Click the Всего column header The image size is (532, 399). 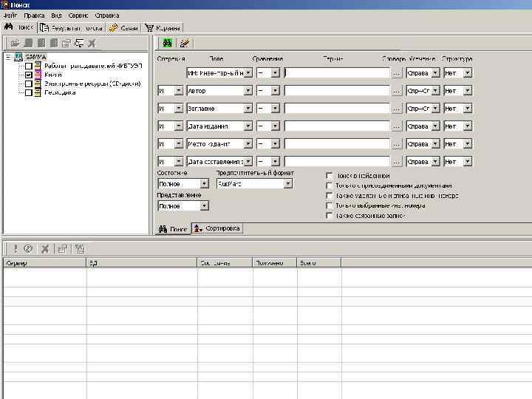319,263
